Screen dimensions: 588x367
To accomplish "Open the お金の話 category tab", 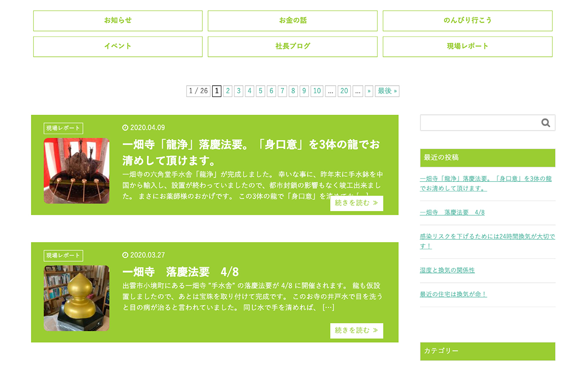I will [x=292, y=21].
